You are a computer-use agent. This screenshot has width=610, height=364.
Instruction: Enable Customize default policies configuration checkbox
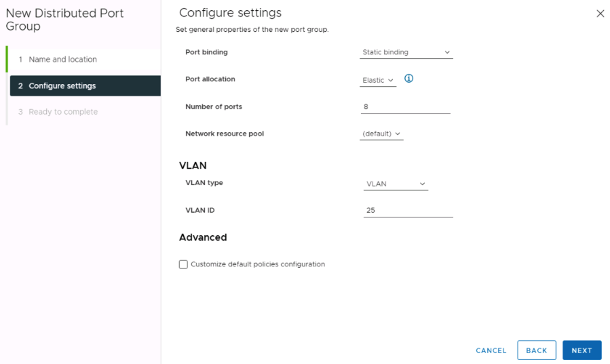[x=183, y=264]
